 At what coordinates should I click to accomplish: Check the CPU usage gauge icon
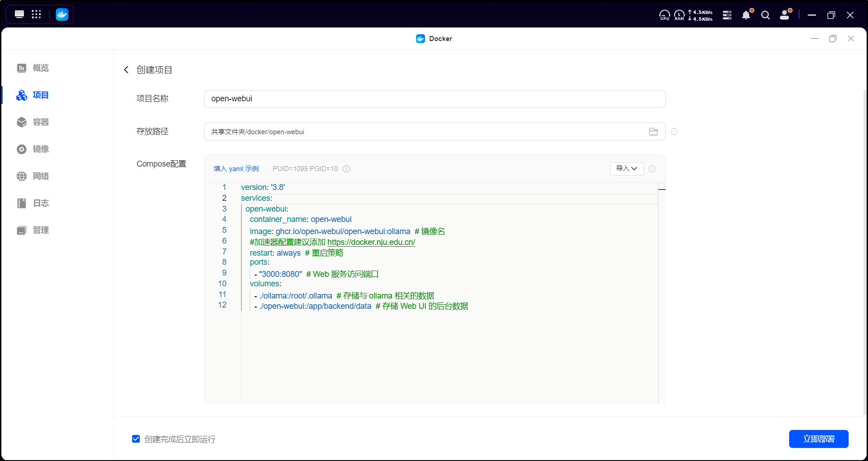pyautogui.click(x=665, y=15)
